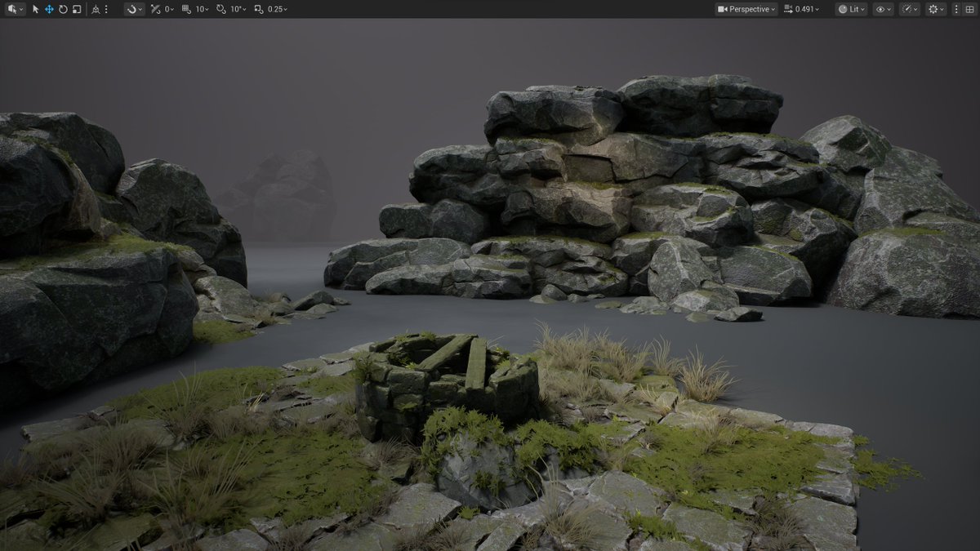Activate the Scale gizmo tool
The width and height of the screenshot is (980, 551).
pos(77,9)
